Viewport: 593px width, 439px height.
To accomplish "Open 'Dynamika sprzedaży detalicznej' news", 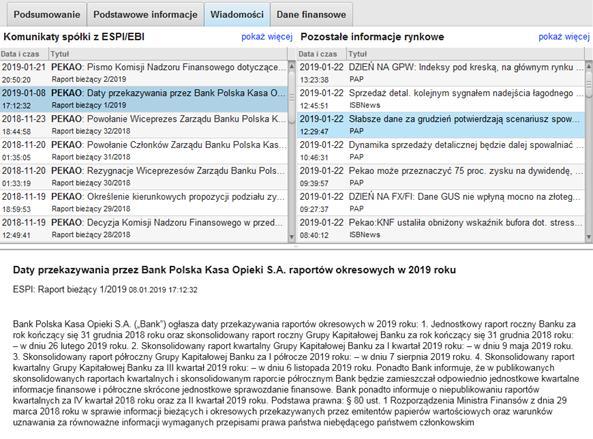I will pyautogui.click(x=441, y=151).
